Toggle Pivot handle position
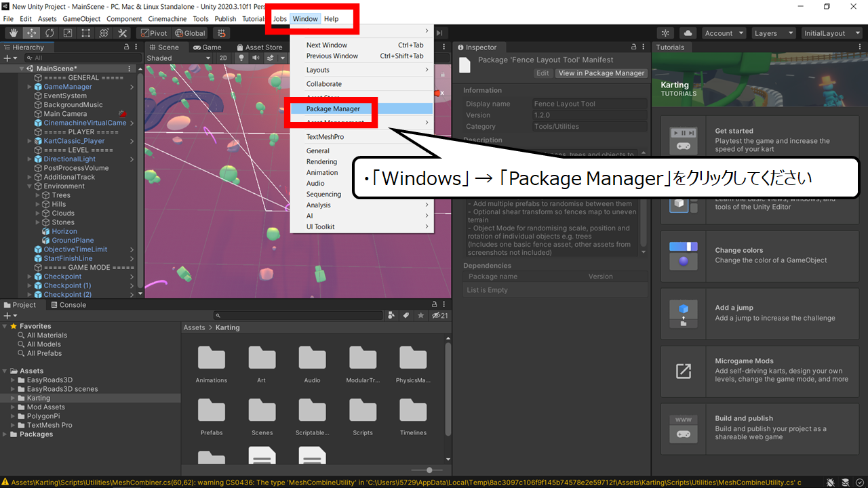This screenshot has height=488, width=868. point(154,33)
